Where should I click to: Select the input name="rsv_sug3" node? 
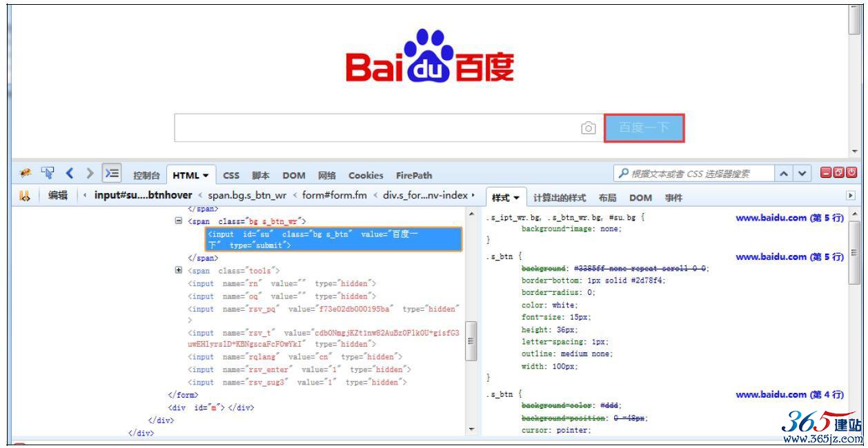297,382
